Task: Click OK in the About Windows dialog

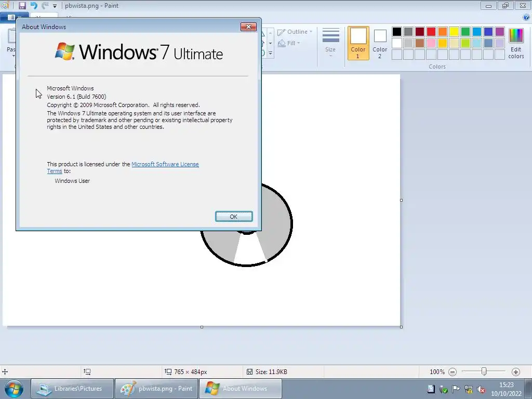Action: (x=234, y=217)
